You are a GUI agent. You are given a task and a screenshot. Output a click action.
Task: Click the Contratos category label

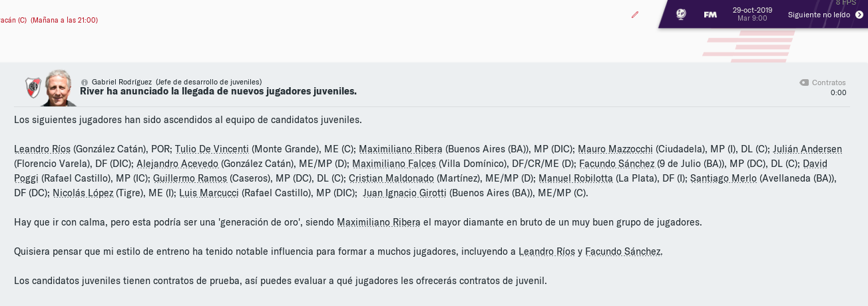tap(829, 82)
